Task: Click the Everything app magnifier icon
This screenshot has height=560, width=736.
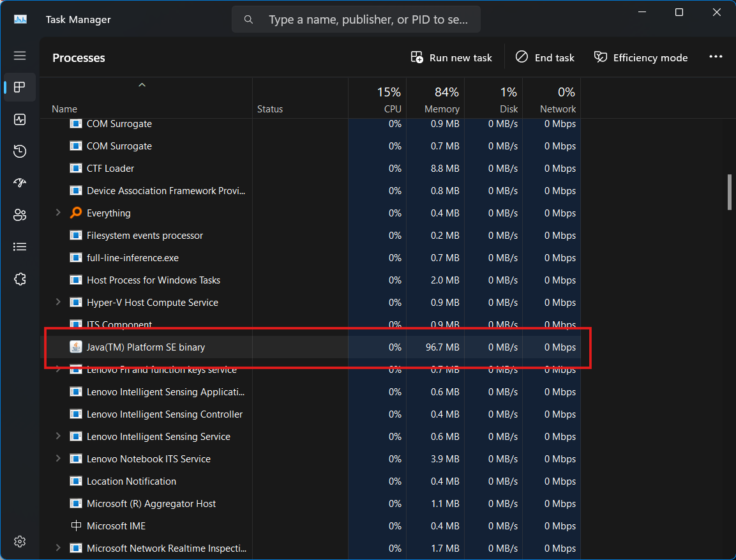Action: [75, 213]
